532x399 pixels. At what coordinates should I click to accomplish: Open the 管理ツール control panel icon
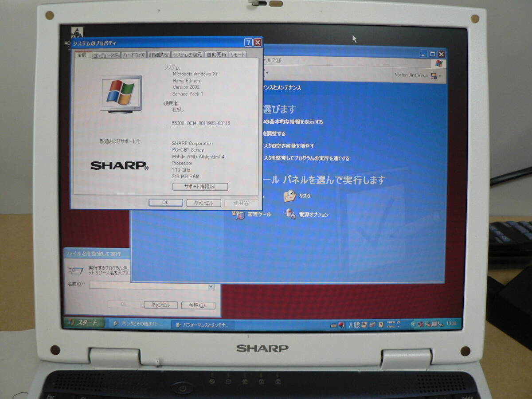click(239, 215)
